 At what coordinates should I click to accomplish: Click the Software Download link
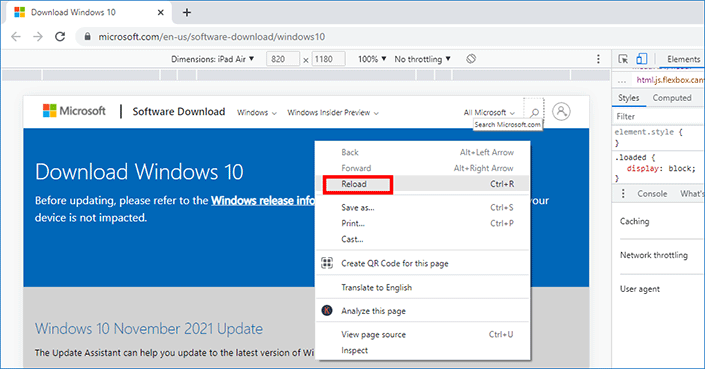click(178, 111)
